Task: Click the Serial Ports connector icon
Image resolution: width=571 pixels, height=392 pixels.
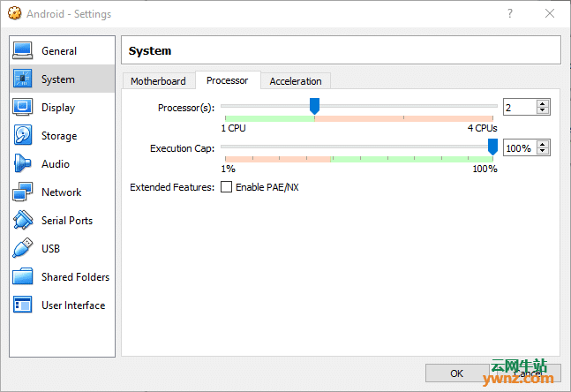Action: pyautogui.click(x=23, y=220)
